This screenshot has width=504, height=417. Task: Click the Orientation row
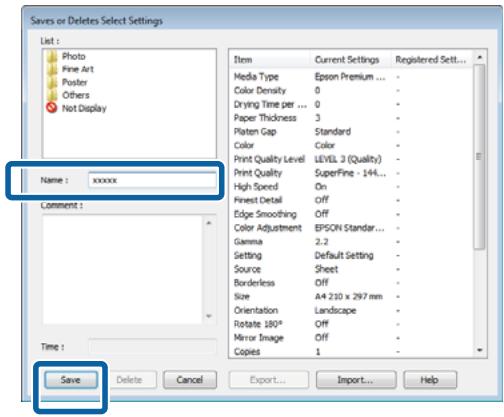[x=351, y=310]
